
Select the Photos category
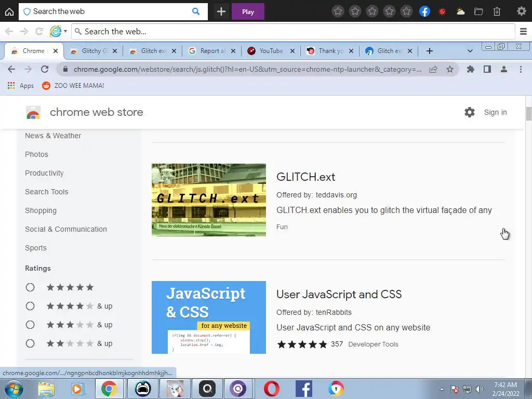pos(37,154)
